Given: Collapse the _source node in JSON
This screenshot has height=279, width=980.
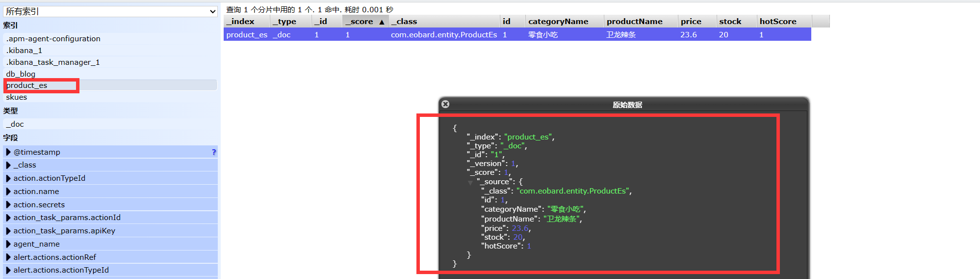Looking at the screenshot, I should [x=470, y=182].
